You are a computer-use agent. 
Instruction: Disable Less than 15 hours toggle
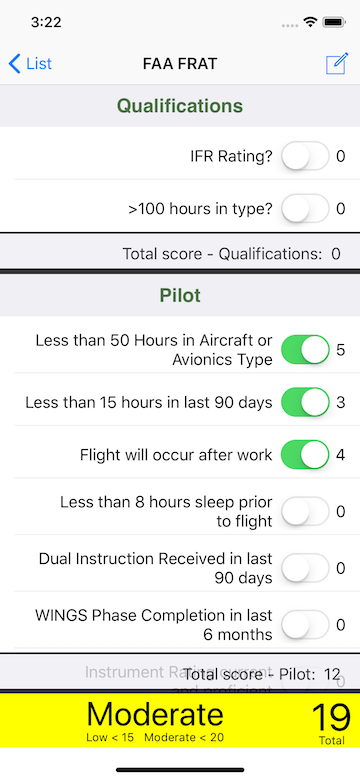pyautogui.click(x=305, y=402)
